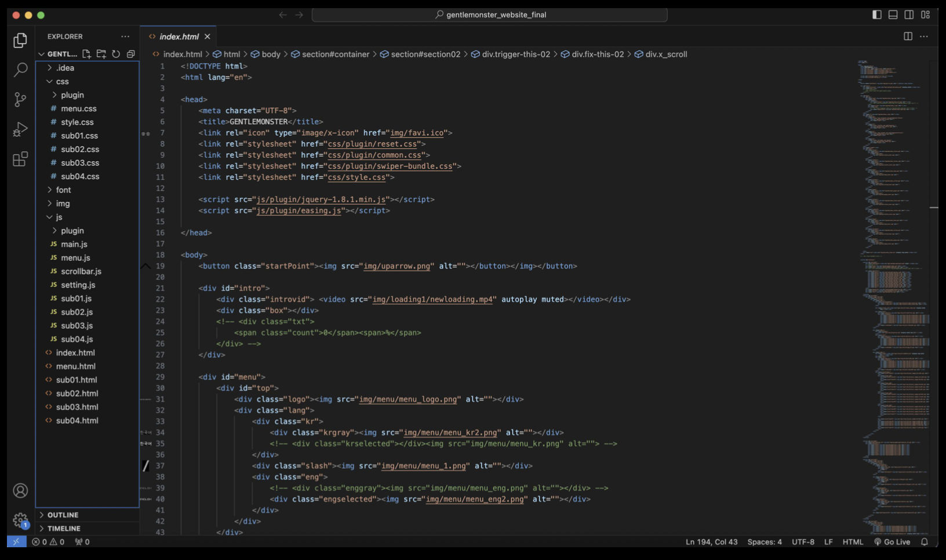Follow the css/style.css link on line 11

pos(356,177)
